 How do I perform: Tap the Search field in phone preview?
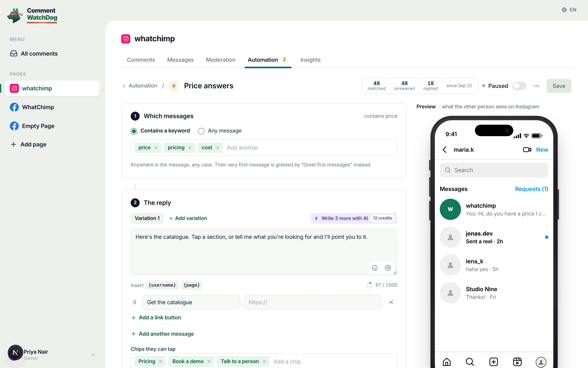[x=494, y=170]
